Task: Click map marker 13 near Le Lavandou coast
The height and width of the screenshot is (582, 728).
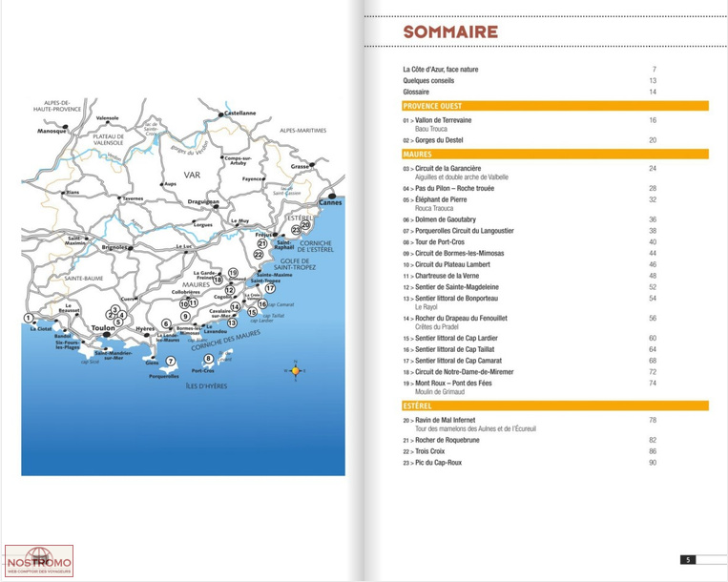Action: click(232, 322)
